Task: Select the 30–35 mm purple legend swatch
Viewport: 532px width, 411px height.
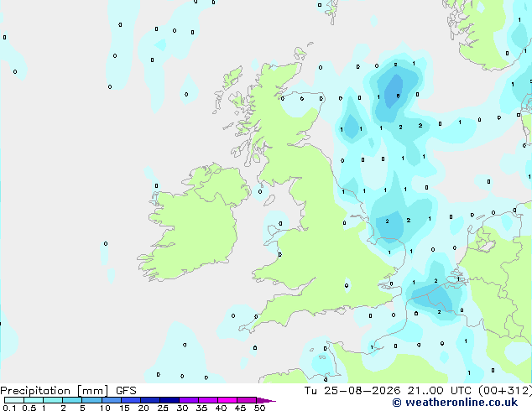Action: [x=188, y=400]
